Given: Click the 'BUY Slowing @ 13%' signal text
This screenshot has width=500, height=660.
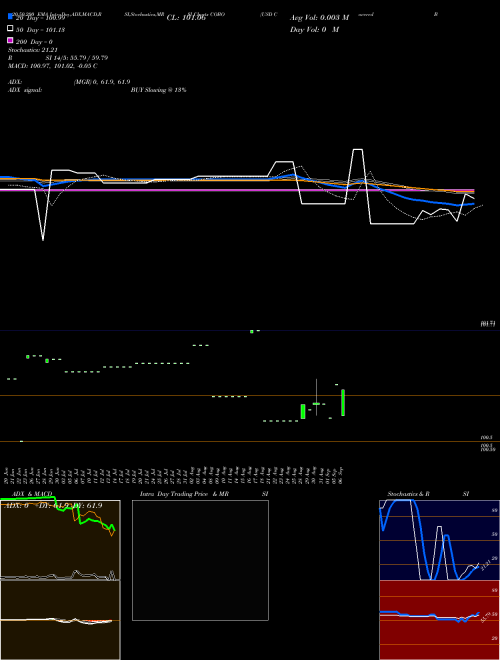Looking at the screenshot, I should [x=158, y=90].
